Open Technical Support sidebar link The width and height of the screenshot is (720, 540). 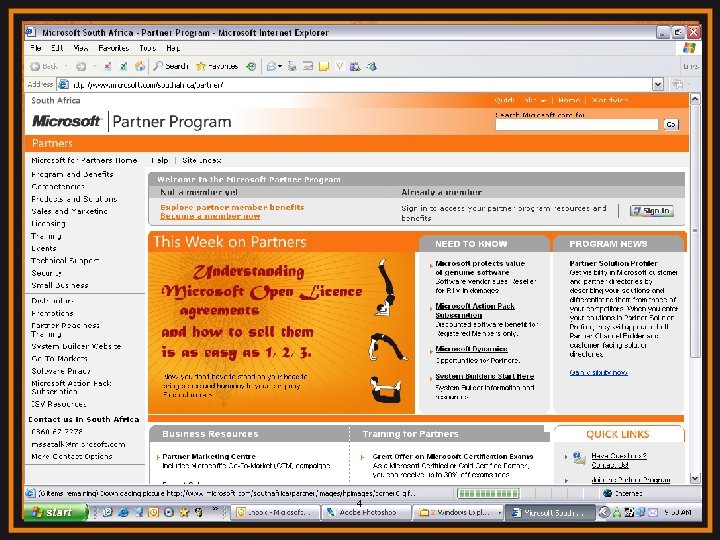click(x=65, y=260)
